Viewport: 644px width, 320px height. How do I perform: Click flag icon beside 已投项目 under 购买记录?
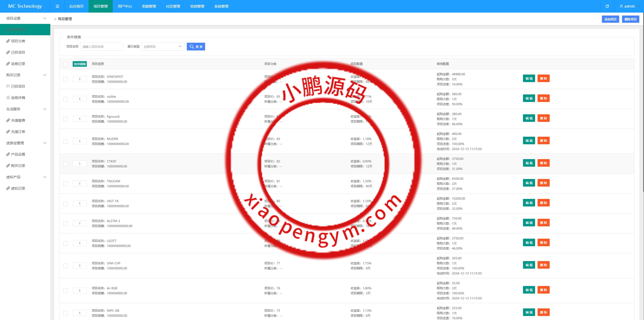click(x=8, y=86)
